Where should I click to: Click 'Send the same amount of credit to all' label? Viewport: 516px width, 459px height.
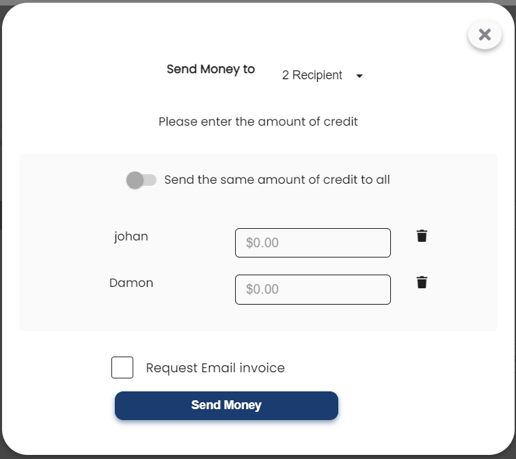click(x=277, y=180)
